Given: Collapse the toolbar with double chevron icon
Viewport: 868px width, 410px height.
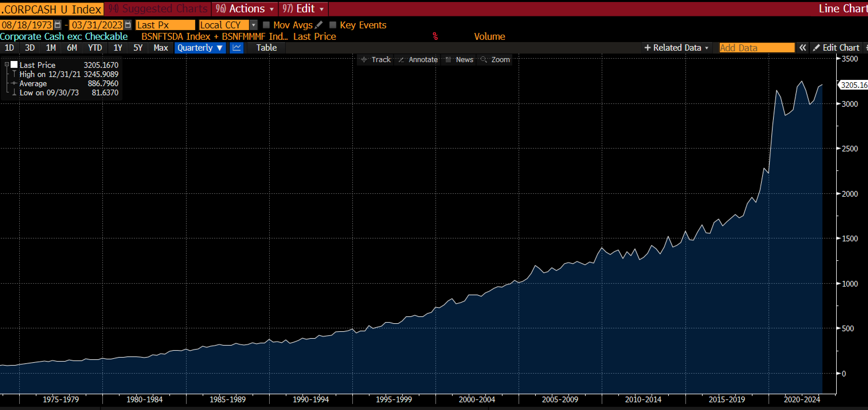Looking at the screenshot, I should click(x=803, y=48).
